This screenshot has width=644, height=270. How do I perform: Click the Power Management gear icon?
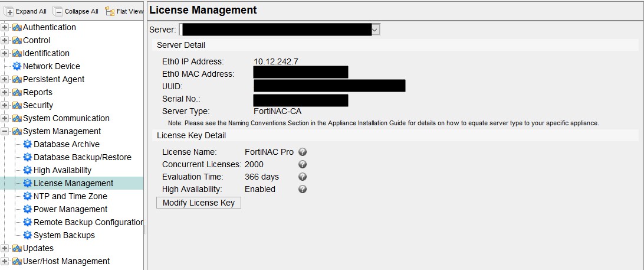pos(28,209)
